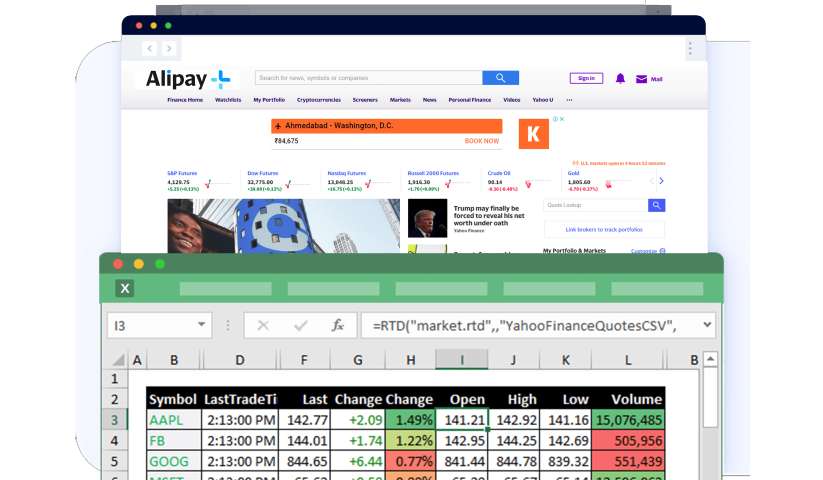
Task: Open Finance Home menu item
Action: [185, 100]
